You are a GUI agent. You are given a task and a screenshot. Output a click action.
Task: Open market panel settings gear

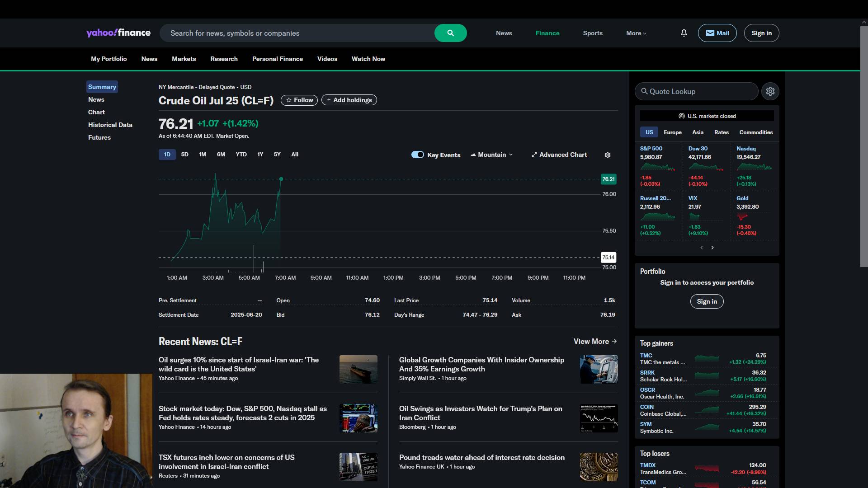[x=770, y=91]
